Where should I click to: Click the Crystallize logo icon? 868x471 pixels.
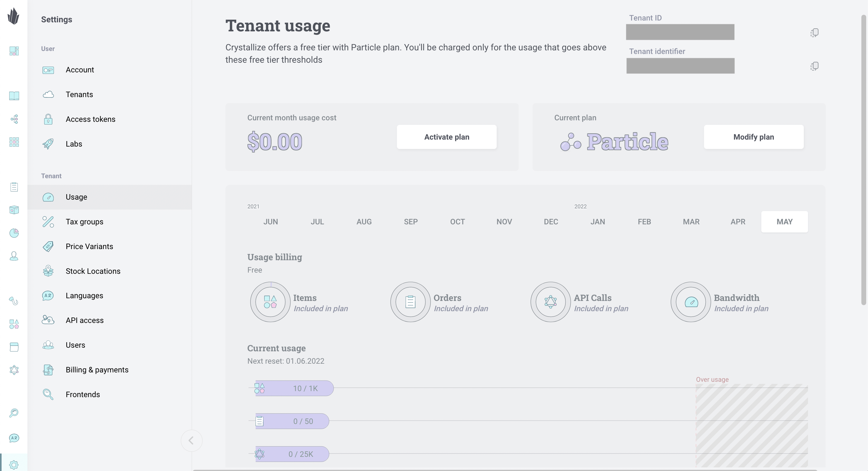[x=14, y=16]
